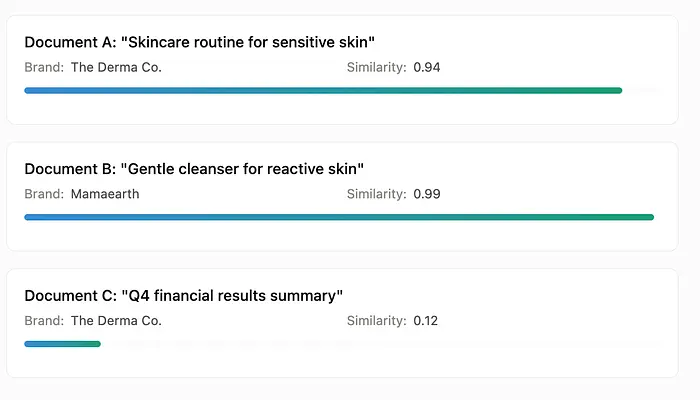The height and width of the screenshot is (400, 700).
Task: Click Mamaearth brand name
Action: click(105, 194)
